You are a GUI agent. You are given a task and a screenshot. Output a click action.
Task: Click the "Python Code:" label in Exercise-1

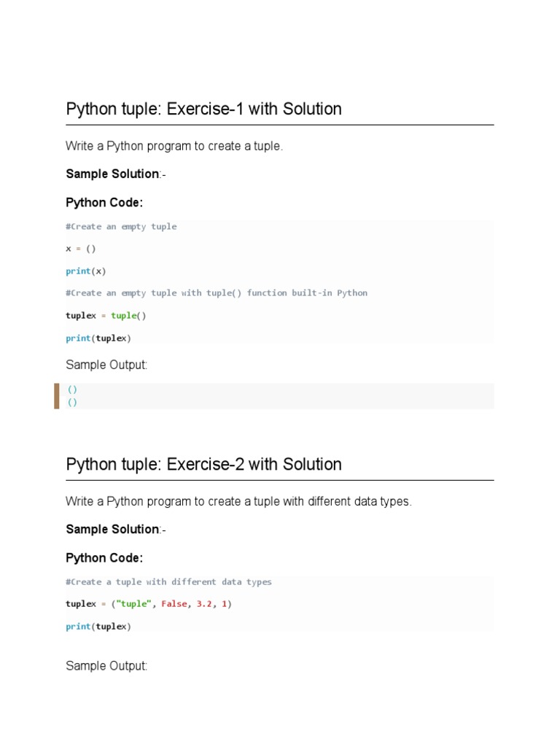click(x=104, y=202)
